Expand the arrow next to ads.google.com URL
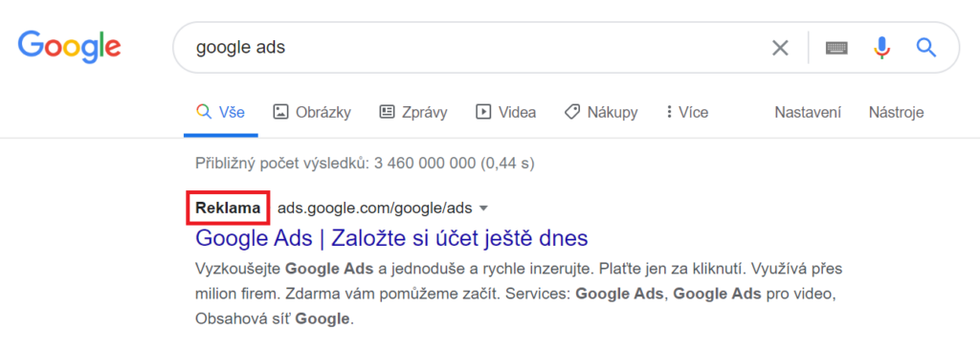The image size is (980, 352). pos(482,208)
